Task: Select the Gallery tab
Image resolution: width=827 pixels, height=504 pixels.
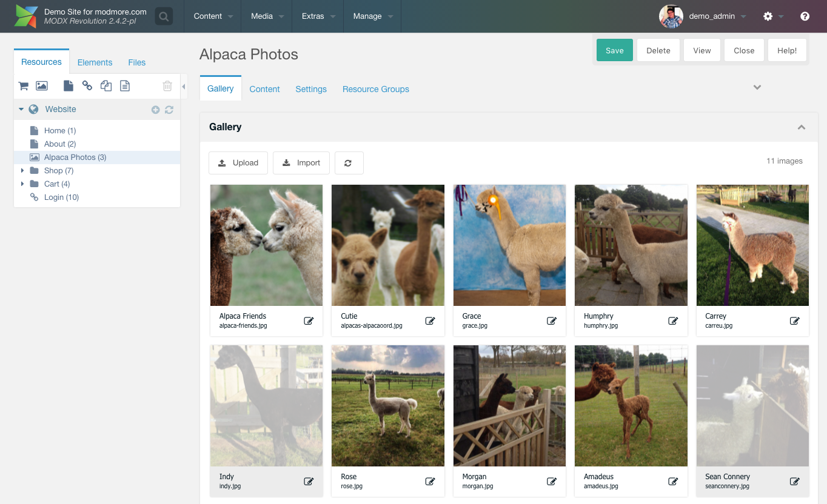Action: [221, 88]
